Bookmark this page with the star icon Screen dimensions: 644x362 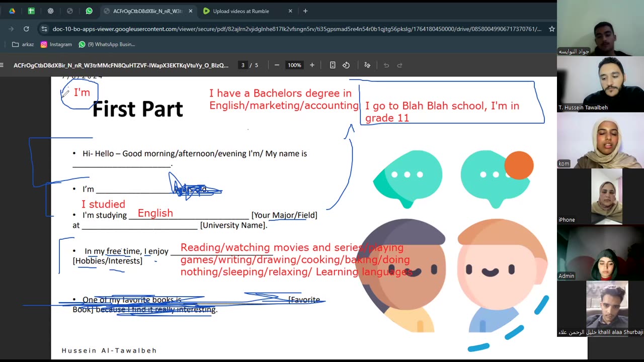click(x=551, y=29)
